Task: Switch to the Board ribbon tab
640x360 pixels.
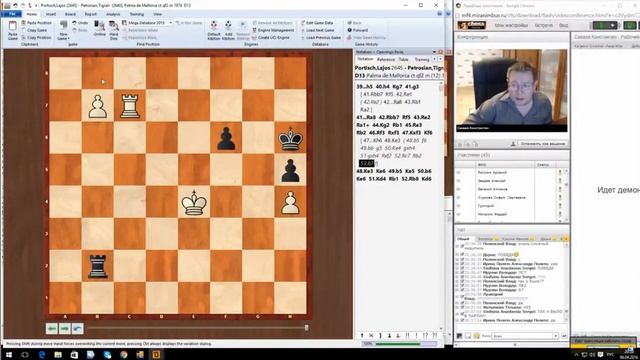Action: pyautogui.click(x=70, y=14)
